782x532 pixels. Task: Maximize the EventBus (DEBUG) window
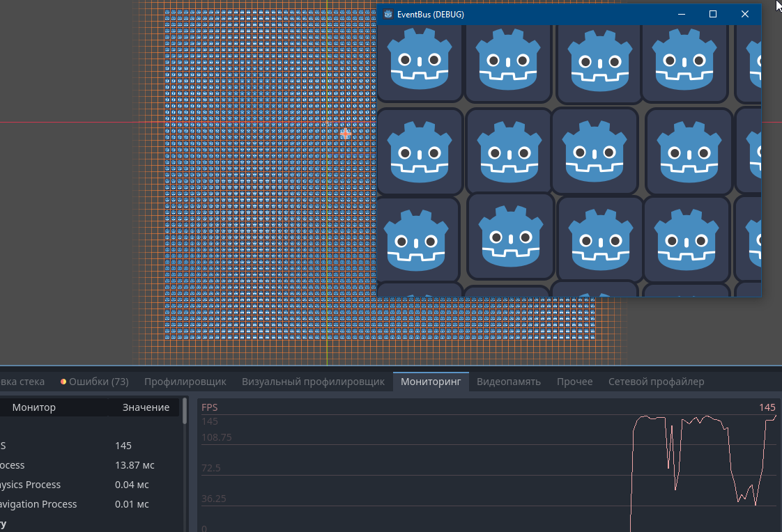(713, 14)
